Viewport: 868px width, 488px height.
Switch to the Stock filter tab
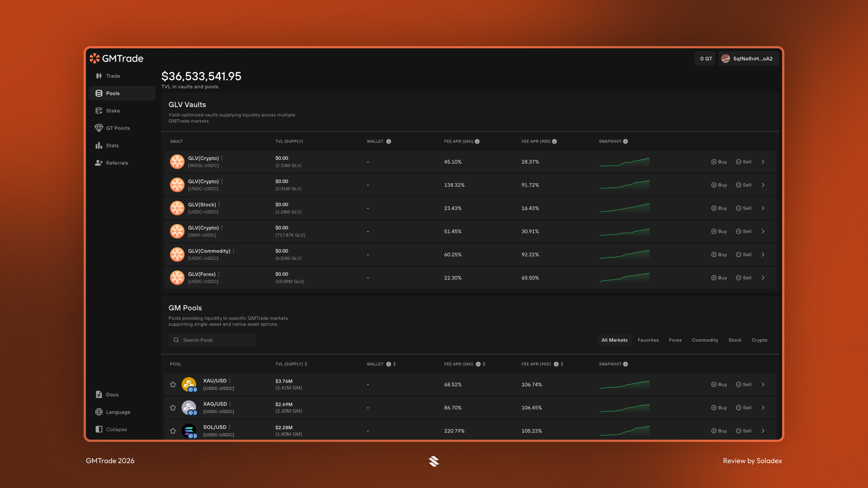pyautogui.click(x=735, y=340)
